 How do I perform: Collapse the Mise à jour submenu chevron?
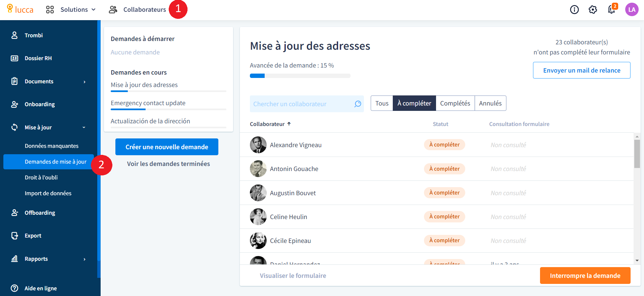(x=84, y=127)
